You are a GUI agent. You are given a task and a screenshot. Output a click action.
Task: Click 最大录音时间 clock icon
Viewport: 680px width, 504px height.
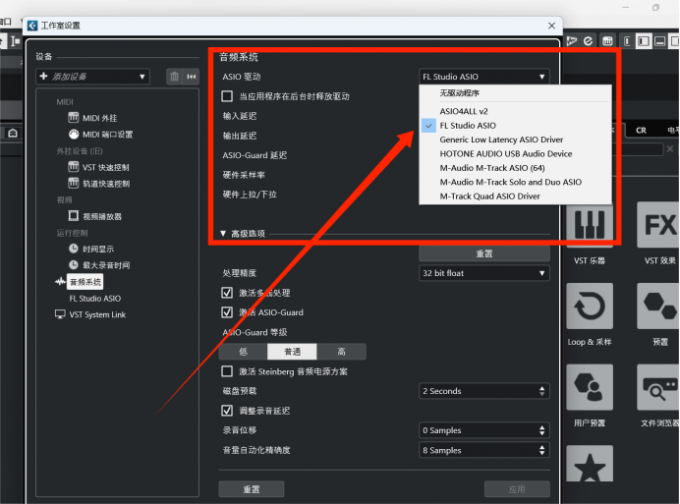pyautogui.click(x=73, y=265)
